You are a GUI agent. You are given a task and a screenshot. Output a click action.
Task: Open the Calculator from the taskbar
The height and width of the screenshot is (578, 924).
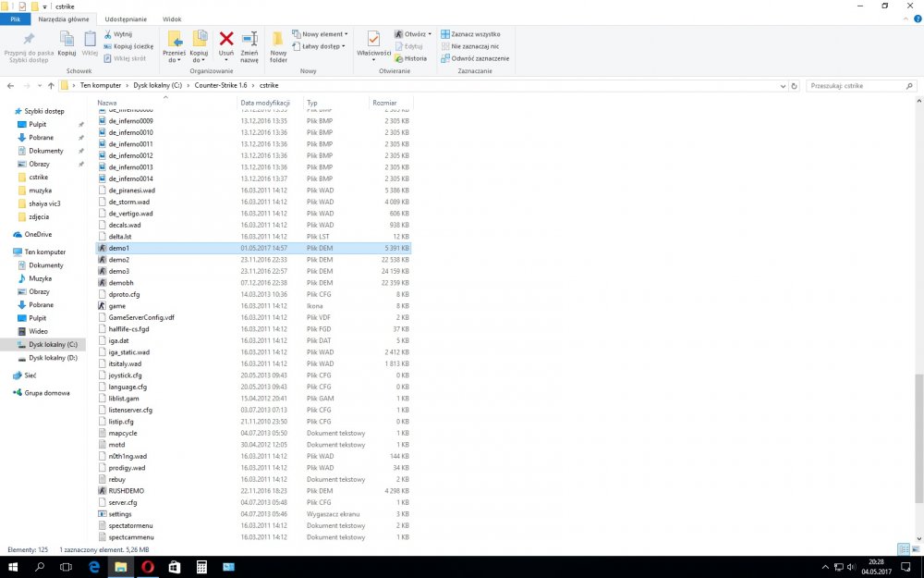click(x=201, y=567)
